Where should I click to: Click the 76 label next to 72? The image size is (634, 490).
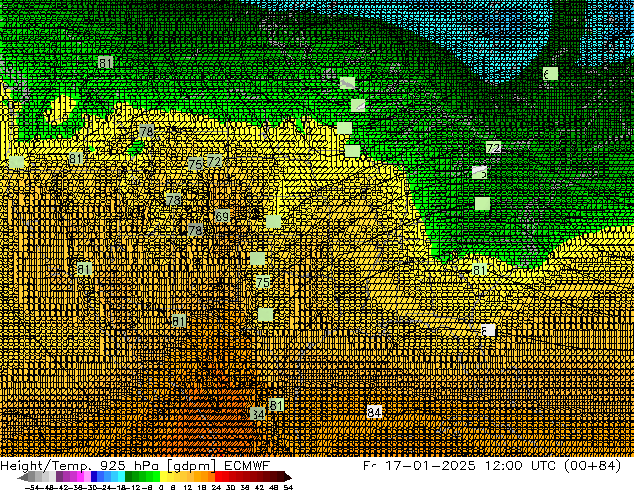point(195,164)
